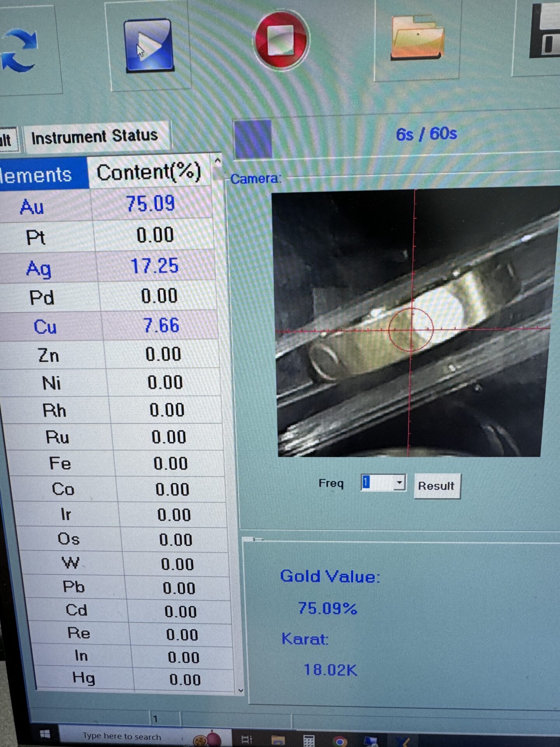Open the Freq dropdown list
560x747 pixels.
pyautogui.click(x=399, y=483)
